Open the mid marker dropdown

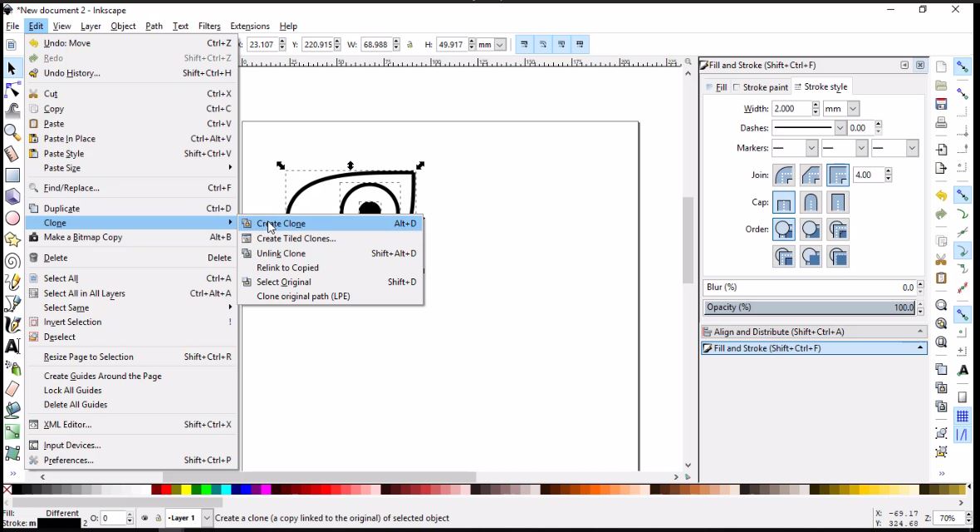(861, 148)
